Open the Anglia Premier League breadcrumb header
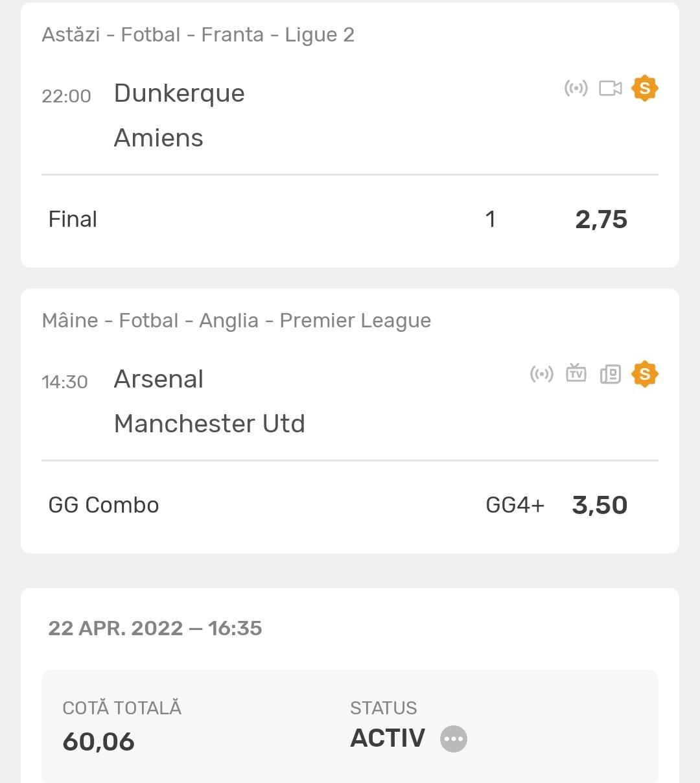The image size is (700, 783). tap(236, 321)
